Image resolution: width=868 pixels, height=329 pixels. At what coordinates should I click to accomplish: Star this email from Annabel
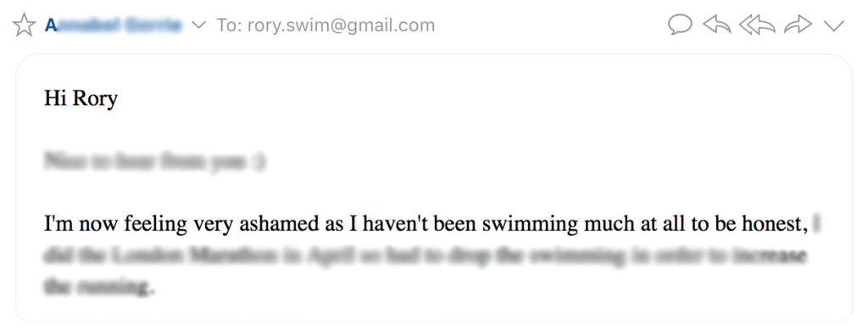[x=24, y=25]
